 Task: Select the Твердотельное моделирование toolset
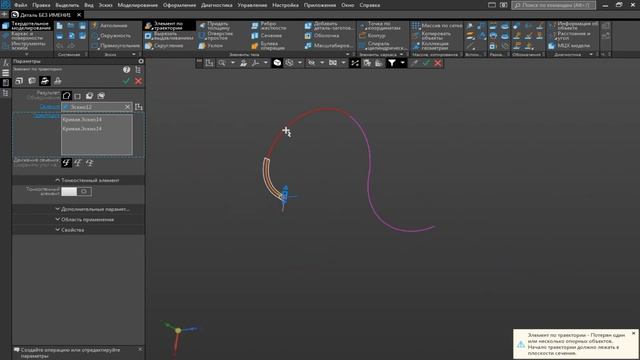click(27, 26)
